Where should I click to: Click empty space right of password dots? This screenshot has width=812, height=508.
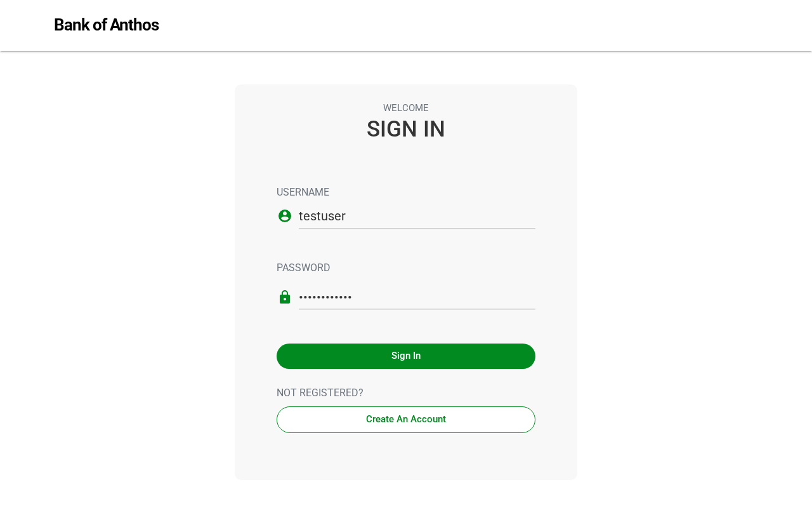444,297
